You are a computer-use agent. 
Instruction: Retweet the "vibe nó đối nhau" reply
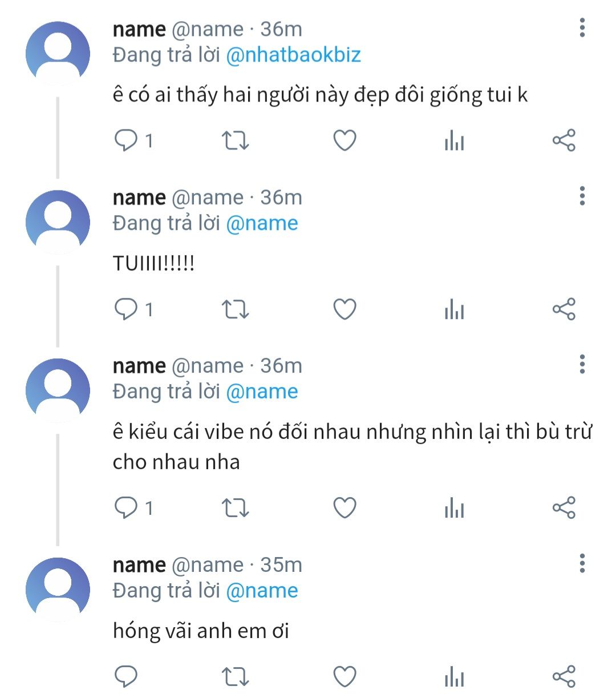[235, 507]
